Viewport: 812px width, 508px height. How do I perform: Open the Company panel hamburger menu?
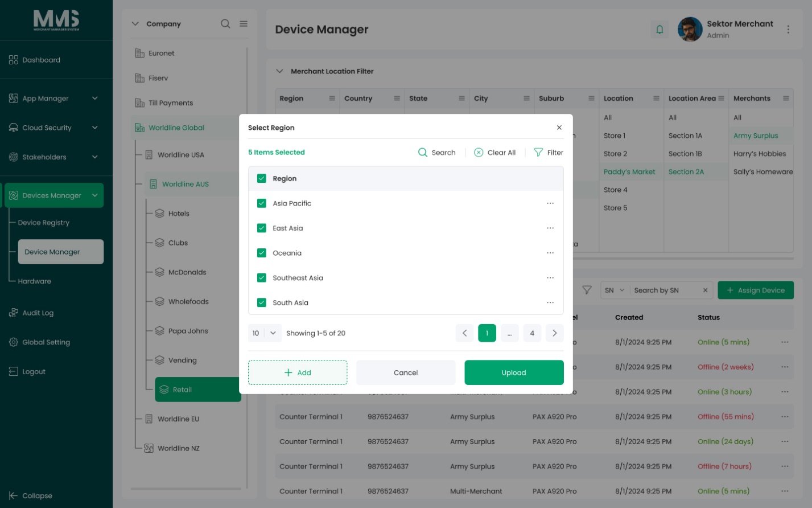point(244,24)
